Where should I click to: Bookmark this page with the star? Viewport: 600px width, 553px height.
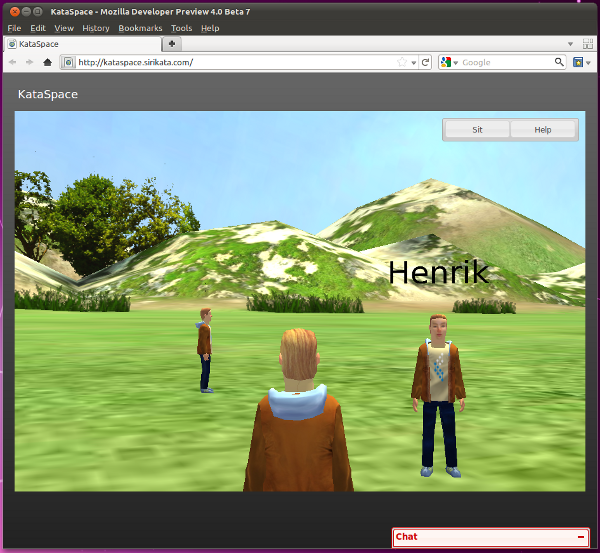point(402,62)
